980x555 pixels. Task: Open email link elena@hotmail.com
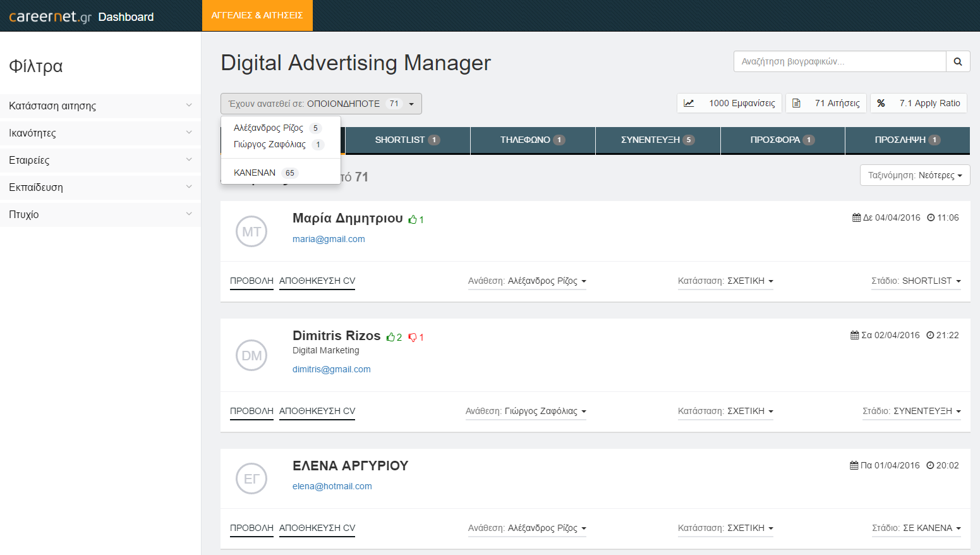coord(332,486)
